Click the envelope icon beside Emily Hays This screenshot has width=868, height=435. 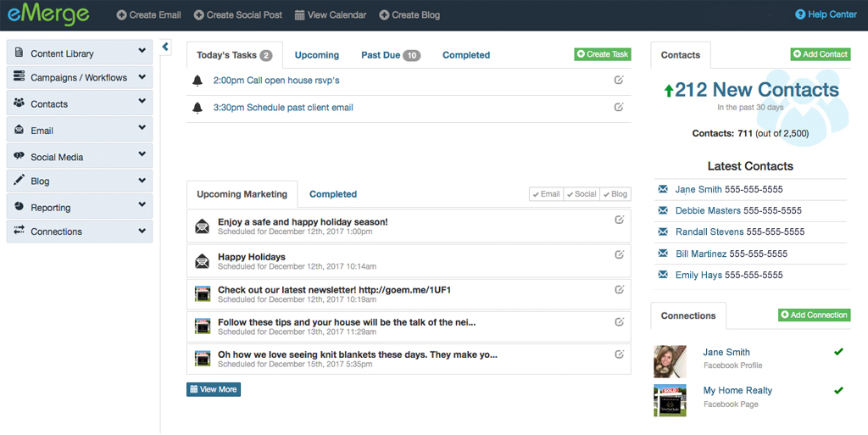click(x=663, y=275)
